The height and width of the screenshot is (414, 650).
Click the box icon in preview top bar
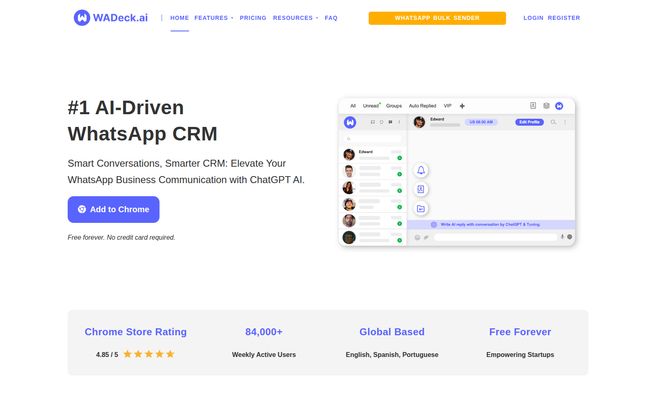[x=546, y=106]
